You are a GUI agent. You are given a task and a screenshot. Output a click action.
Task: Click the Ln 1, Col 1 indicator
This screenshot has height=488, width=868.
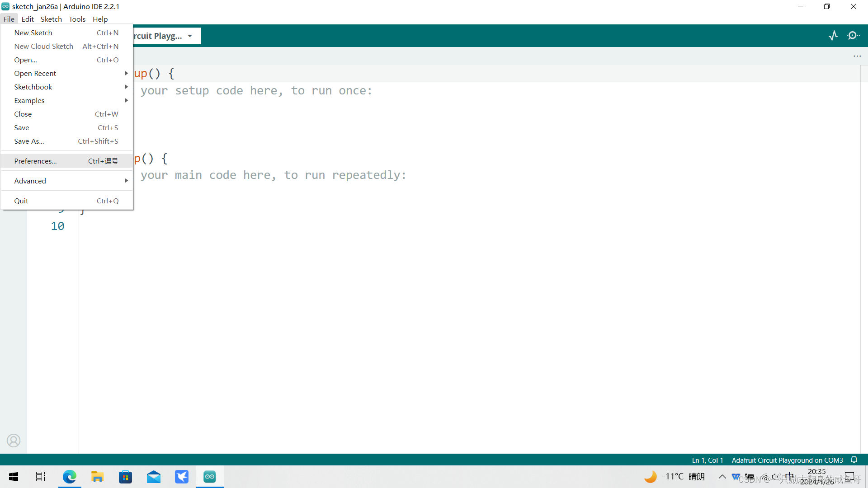pos(708,460)
